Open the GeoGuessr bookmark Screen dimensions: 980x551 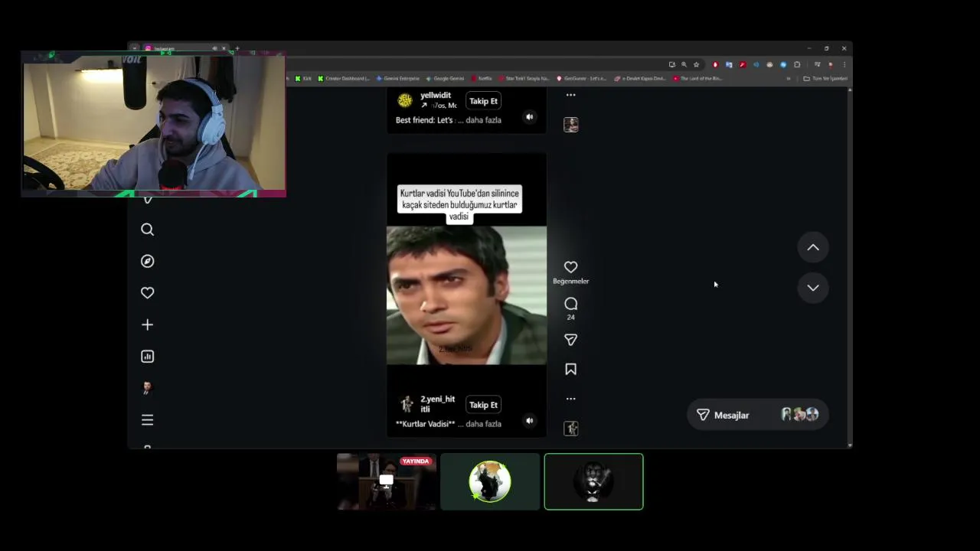[x=581, y=78]
